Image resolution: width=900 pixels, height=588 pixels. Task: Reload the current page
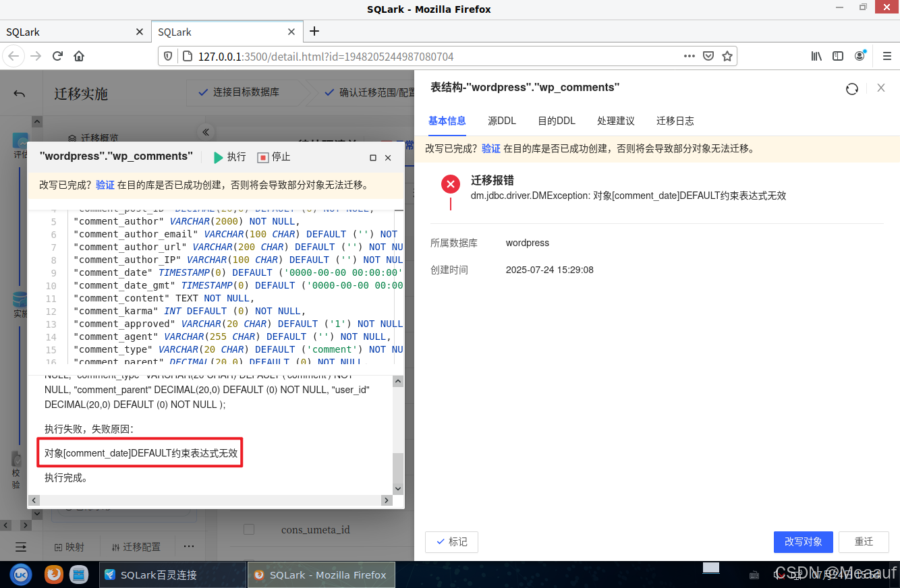point(57,56)
